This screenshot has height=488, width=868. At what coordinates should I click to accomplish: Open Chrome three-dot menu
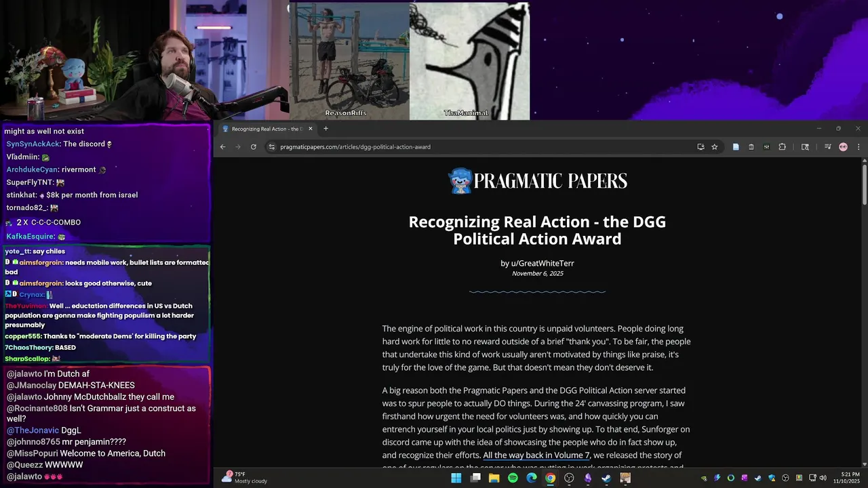pos(858,146)
